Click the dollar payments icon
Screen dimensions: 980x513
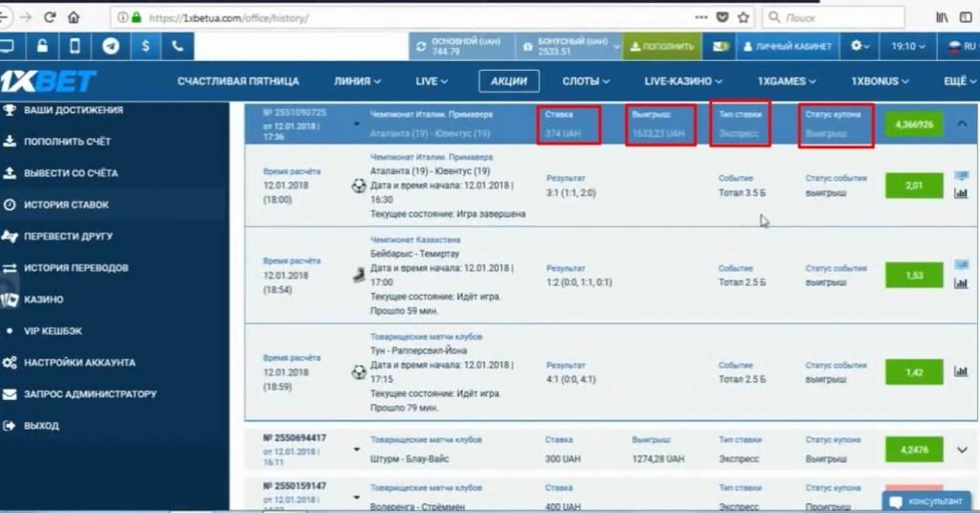tap(145, 46)
